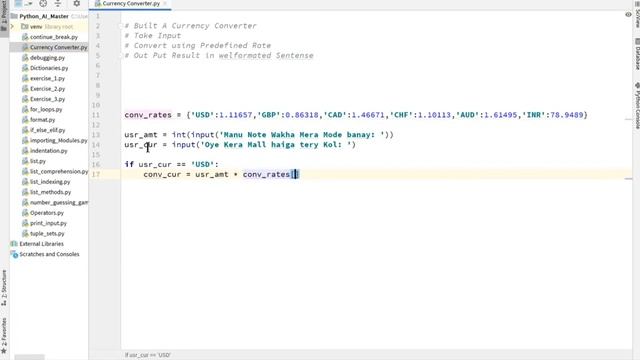Open continue_break.py file
The height and width of the screenshot is (360, 640).
coord(53,37)
